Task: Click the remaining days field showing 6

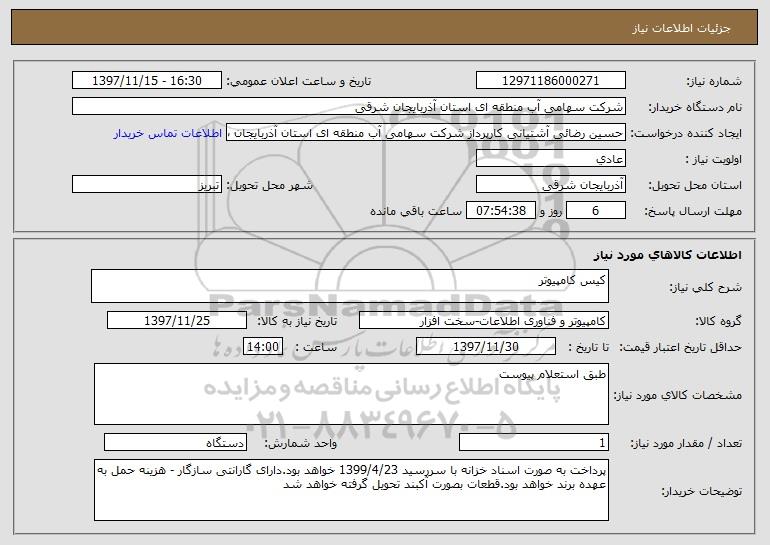Action: tap(596, 211)
